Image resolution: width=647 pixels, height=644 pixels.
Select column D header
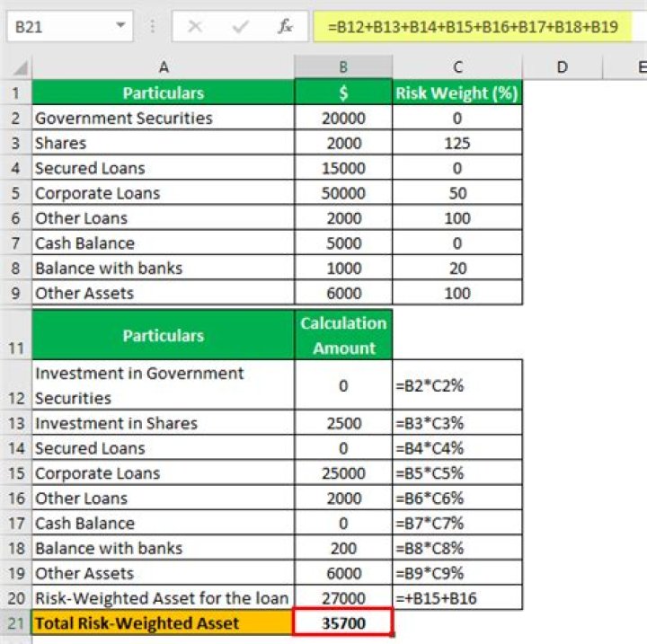[562, 66]
